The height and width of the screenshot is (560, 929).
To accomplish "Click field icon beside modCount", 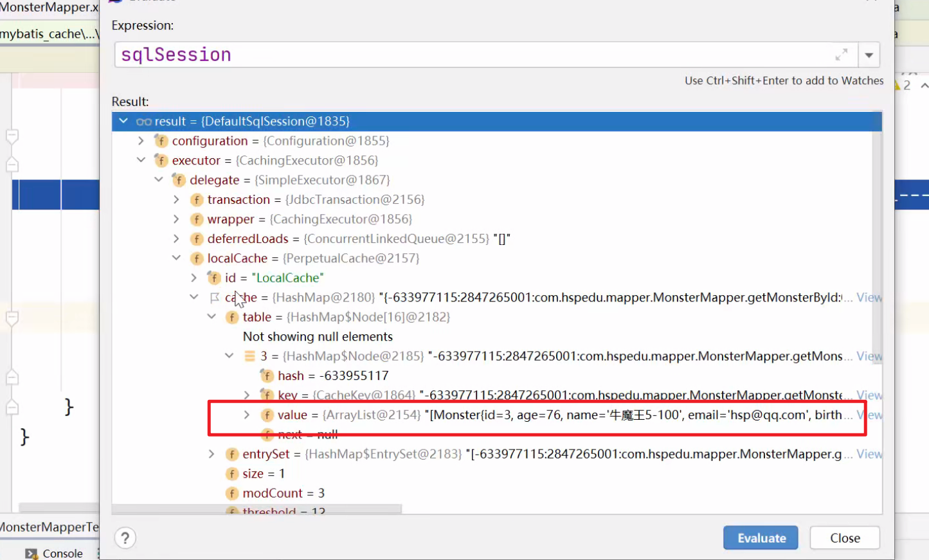I will [x=232, y=493].
